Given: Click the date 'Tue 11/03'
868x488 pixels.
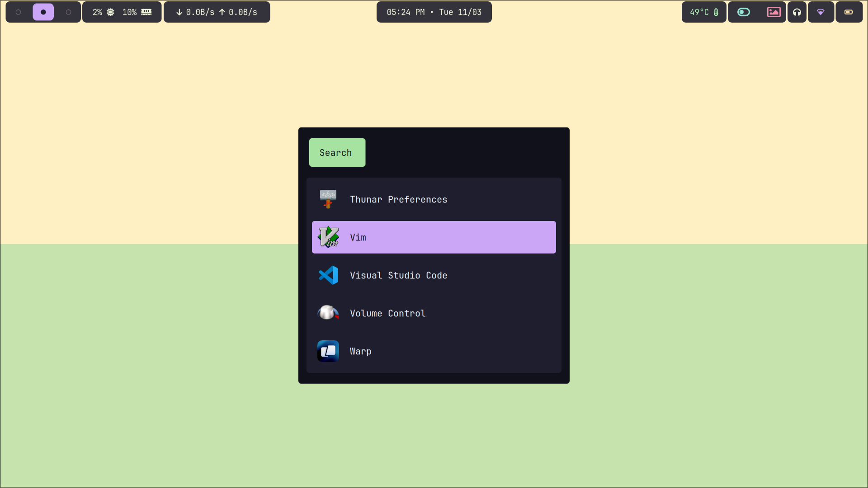Looking at the screenshot, I should (x=460, y=12).
